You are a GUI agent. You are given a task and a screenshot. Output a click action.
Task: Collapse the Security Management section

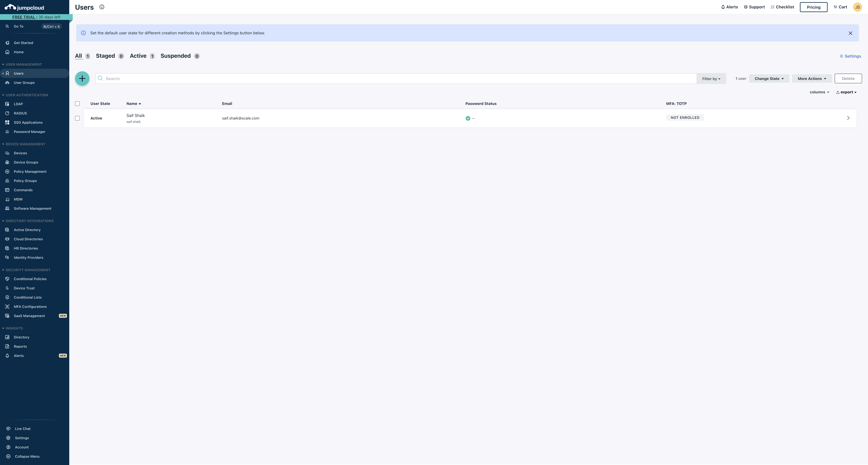point(3,270)
